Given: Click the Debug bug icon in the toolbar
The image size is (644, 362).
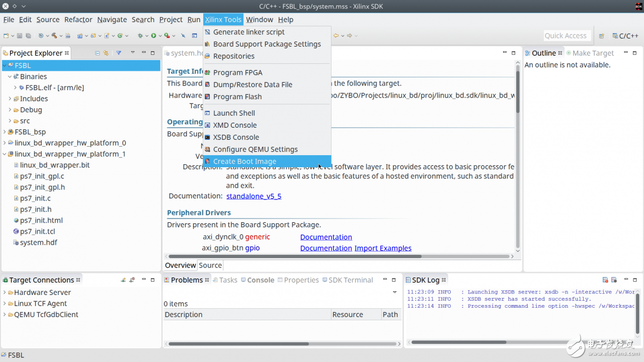Looking at the screenshot, I should click(140, 36).
